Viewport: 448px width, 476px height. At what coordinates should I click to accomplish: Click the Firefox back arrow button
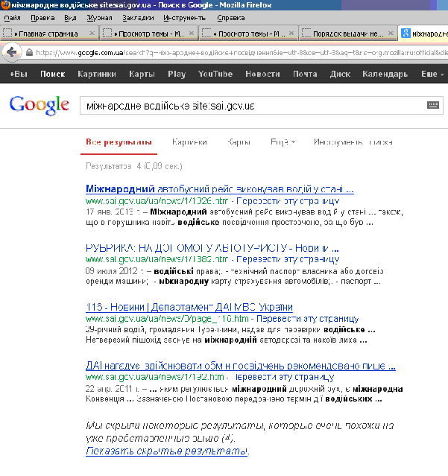point(11,53)
